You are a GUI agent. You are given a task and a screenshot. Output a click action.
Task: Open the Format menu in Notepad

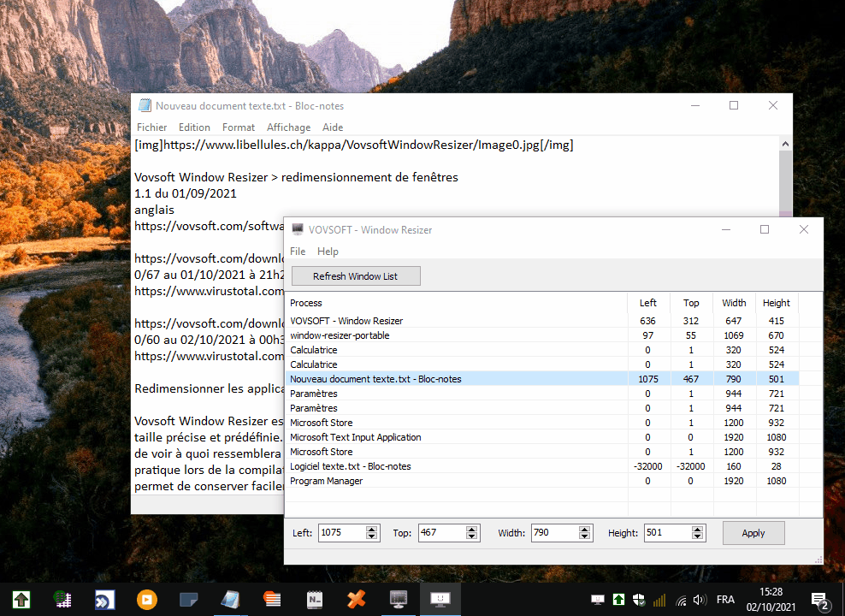click(239, 127)
